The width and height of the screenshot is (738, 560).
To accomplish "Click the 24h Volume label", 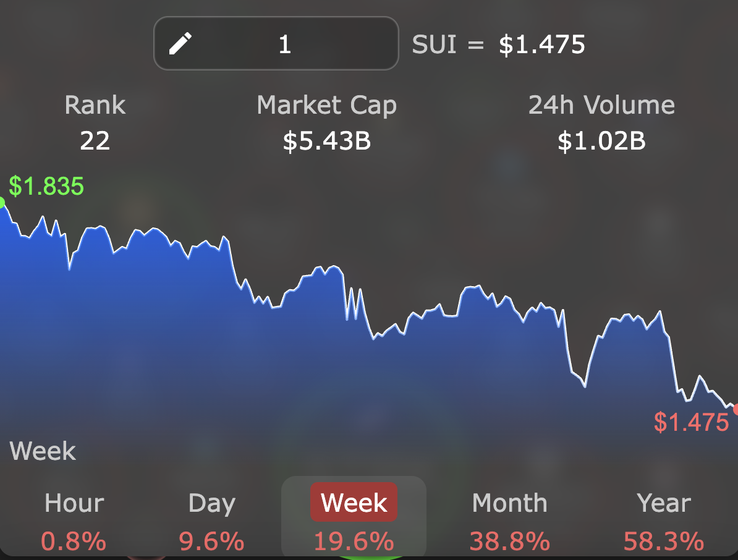I will 601,105.
